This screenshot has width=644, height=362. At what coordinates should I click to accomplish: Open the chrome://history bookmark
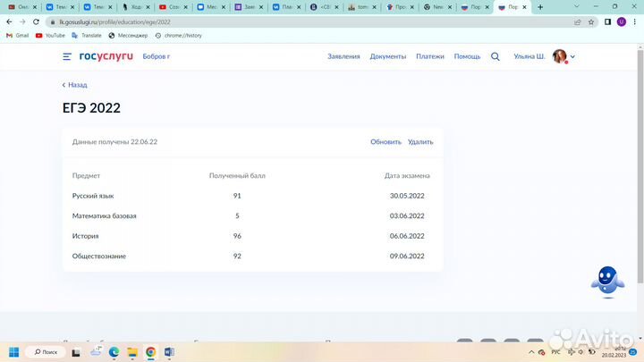point(179,36)
